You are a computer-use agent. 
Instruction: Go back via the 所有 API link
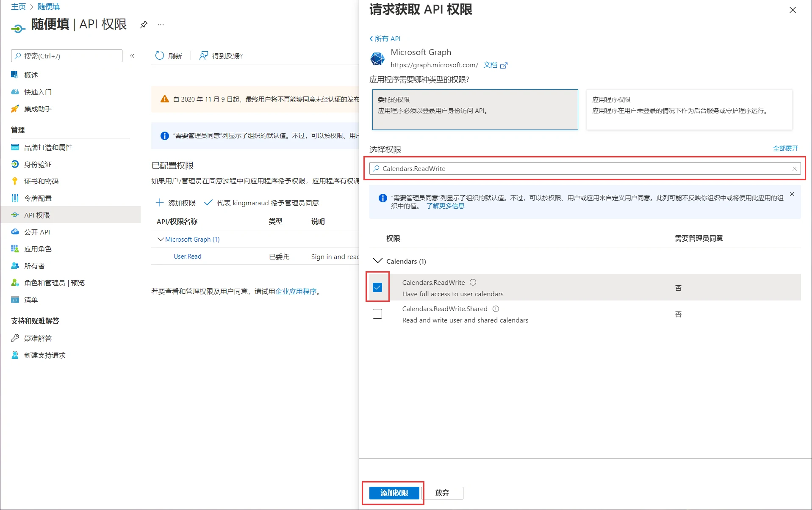pos(385,39)
